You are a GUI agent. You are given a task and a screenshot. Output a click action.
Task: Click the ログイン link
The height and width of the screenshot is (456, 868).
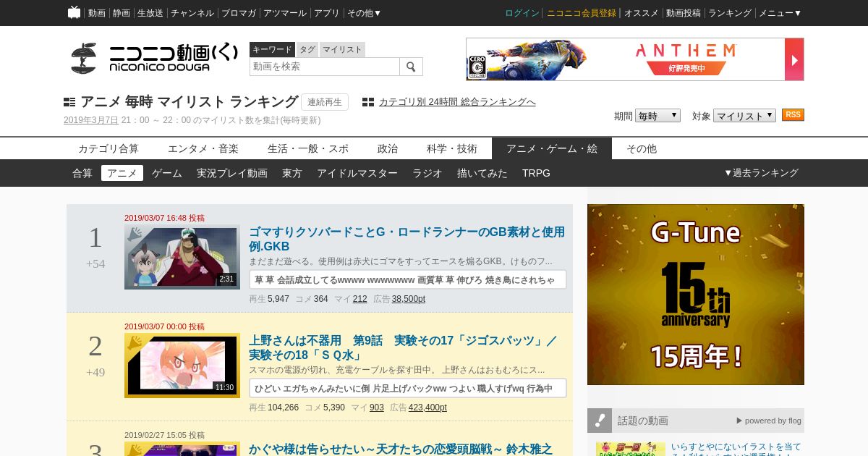pyautogui.click(x=522, y=13)
